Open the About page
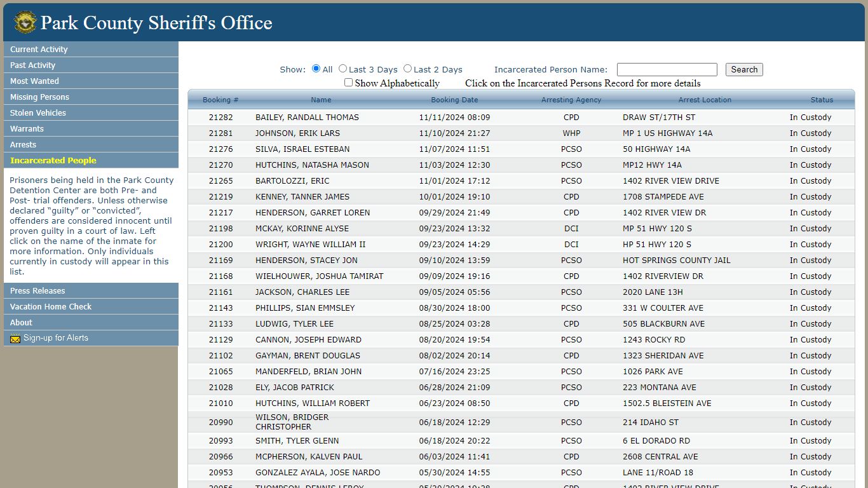This screenshot has width=868, height=488. click(x=91, y=322)
